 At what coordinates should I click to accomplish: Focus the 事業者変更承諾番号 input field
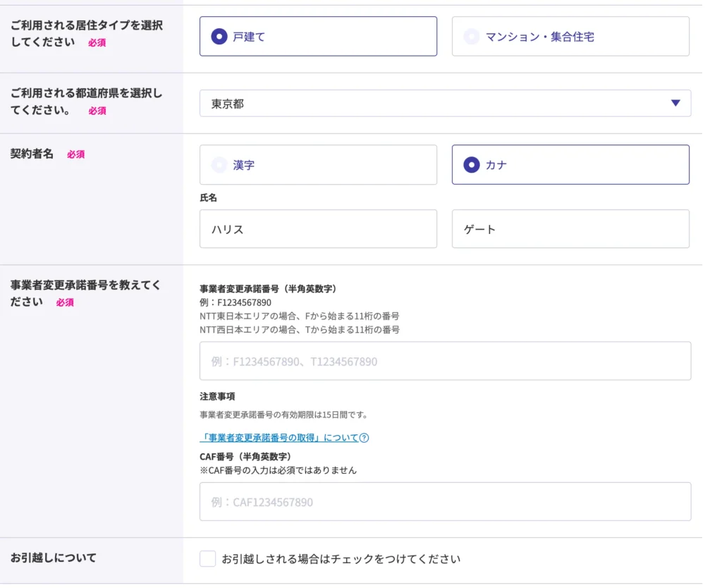[445, 361]
